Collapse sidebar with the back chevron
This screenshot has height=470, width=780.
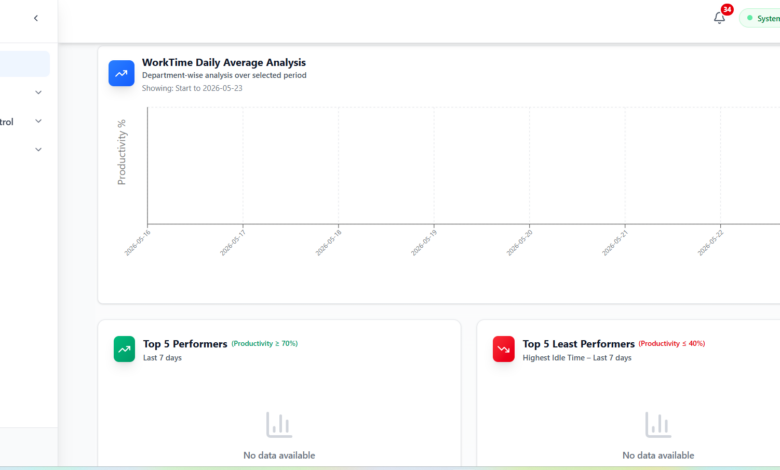click(x=36, y=18)
